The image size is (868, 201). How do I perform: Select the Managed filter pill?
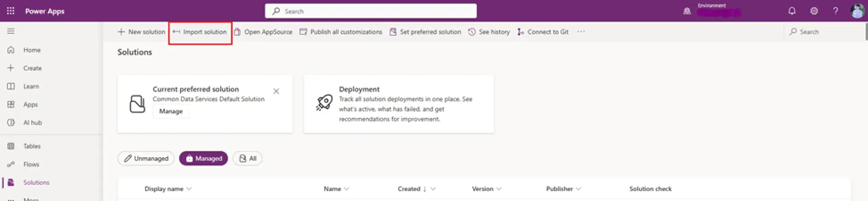[204, 158]
